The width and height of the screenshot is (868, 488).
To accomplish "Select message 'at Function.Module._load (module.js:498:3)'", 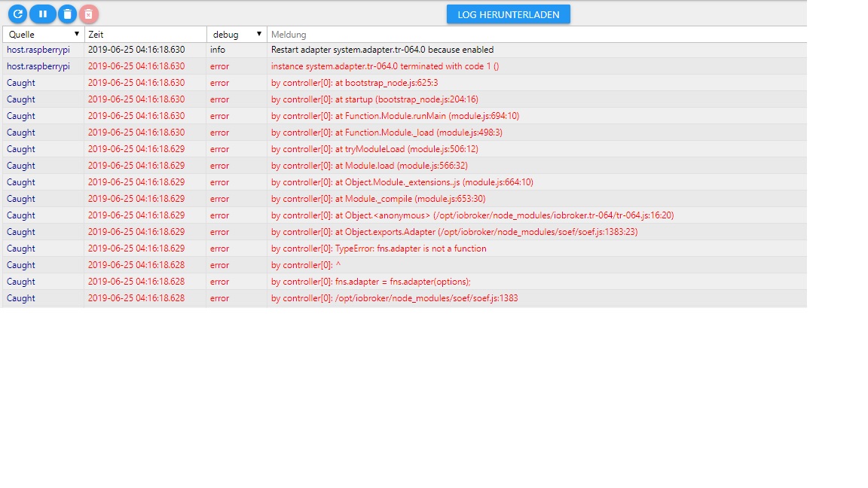I will [387, 133].
